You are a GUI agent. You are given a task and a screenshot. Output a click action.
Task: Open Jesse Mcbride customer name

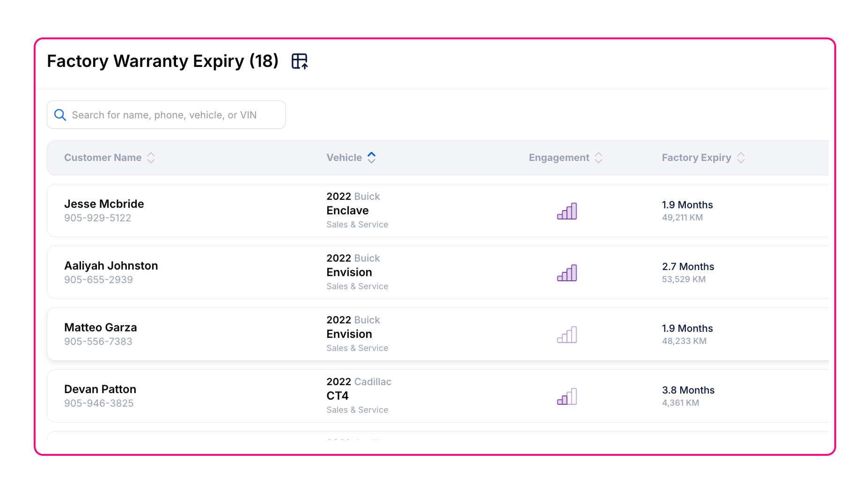click(104, 204)
